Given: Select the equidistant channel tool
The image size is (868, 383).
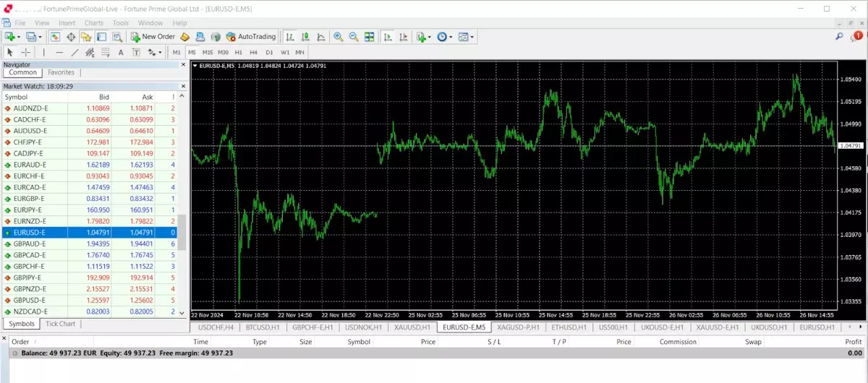Looking at the screenshot, I should [90, 52].
